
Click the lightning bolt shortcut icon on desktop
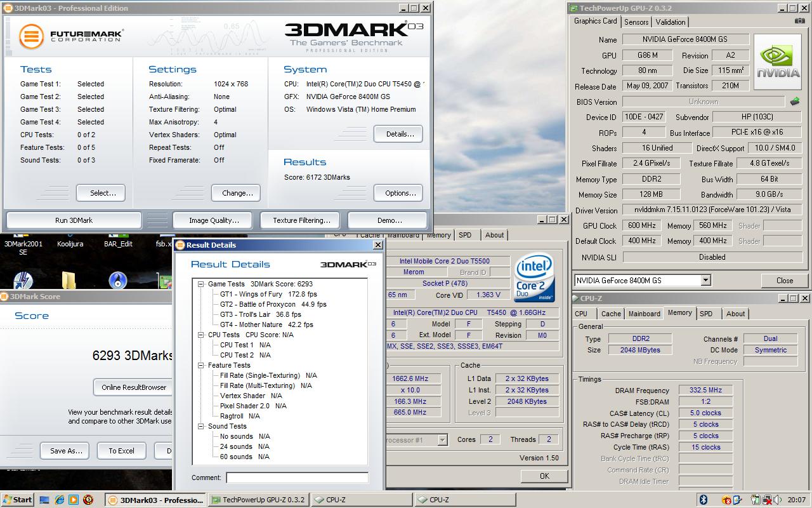(23, 280)
